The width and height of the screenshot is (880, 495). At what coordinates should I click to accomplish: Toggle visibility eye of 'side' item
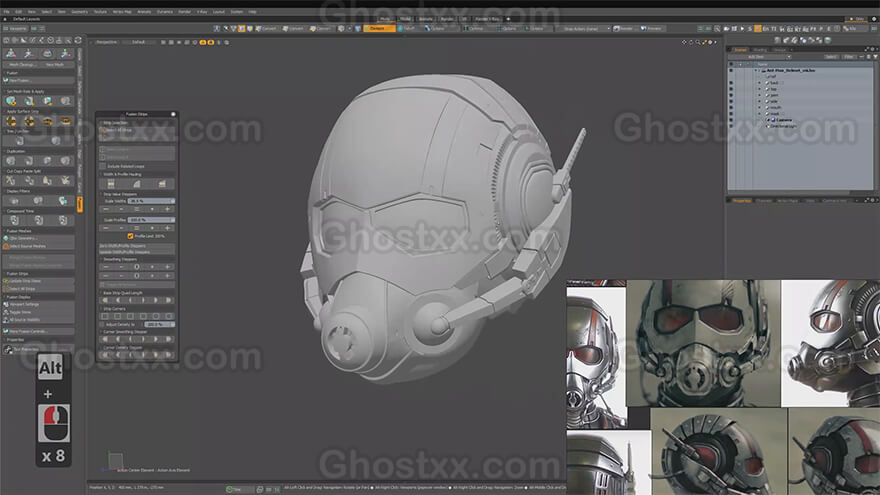(x=731, y=101)
